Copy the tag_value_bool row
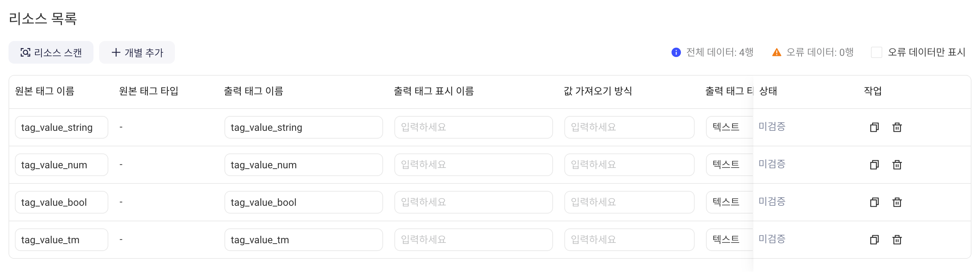Image resolution: width=980 pixels, height=280 pixels. click(874, 202)
